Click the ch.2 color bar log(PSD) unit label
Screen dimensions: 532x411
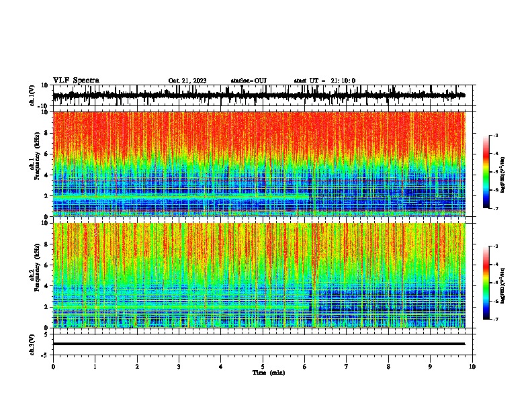click(503, 285)
